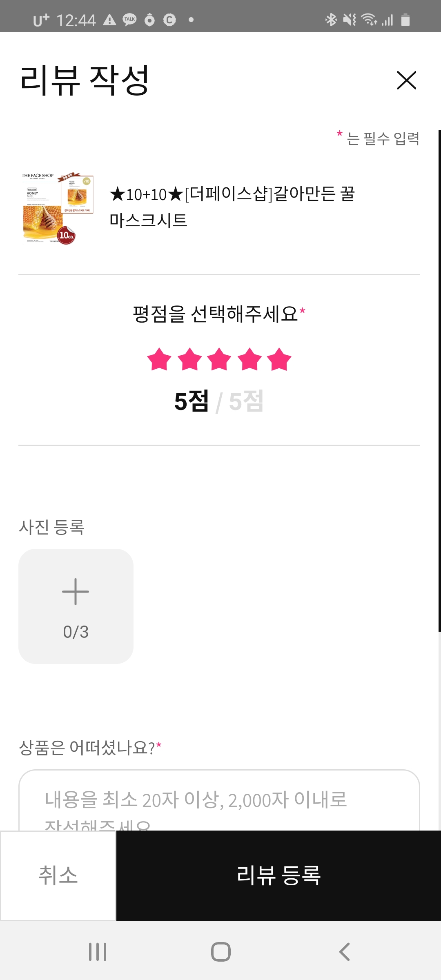Image resolution: width=441 pixels, height=980 pixels.
Task: Go back using navigation bar arrow
Action: click(344, 952)
